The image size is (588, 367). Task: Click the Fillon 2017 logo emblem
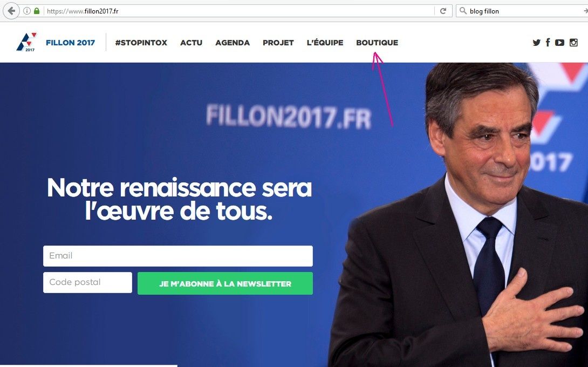(26, 42)
